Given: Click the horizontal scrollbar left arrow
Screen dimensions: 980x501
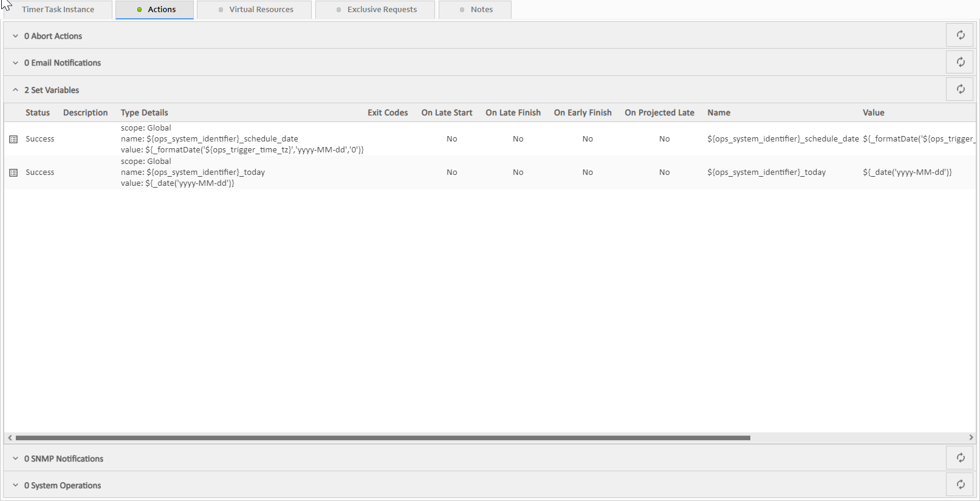Looking at the screenshot, I should click(x=10, y=438).
